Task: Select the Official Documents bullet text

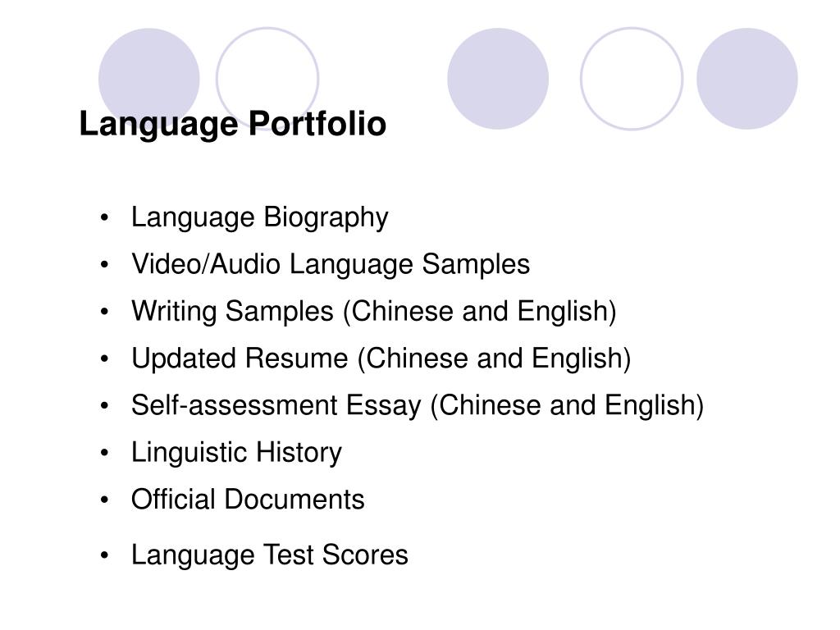Action: 248,500
